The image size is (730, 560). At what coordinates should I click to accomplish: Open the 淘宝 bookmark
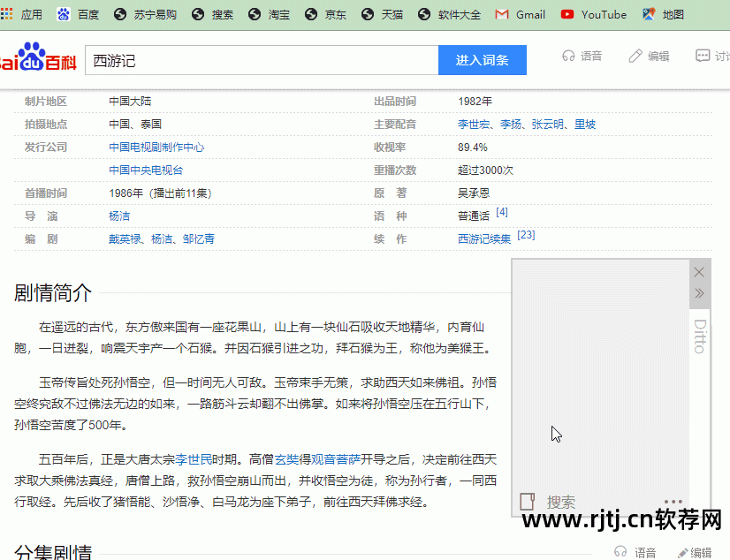pyautogui.click(x=269, y=14)
